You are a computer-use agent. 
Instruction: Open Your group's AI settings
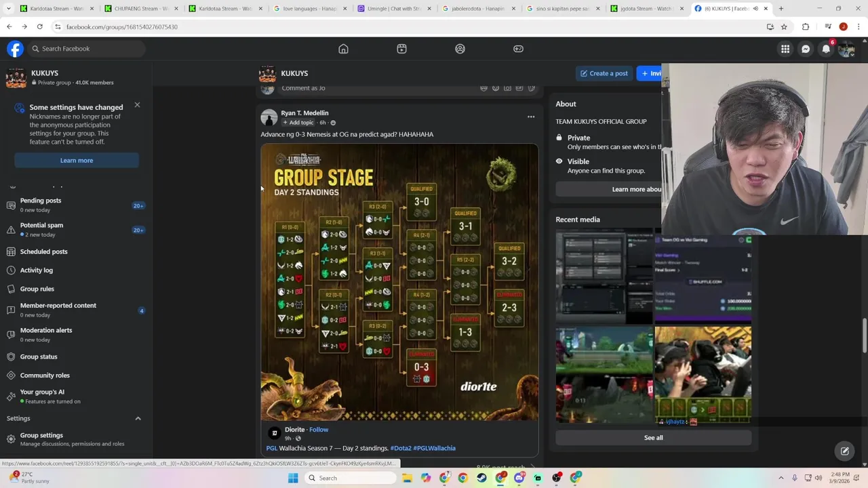(75, 396)
